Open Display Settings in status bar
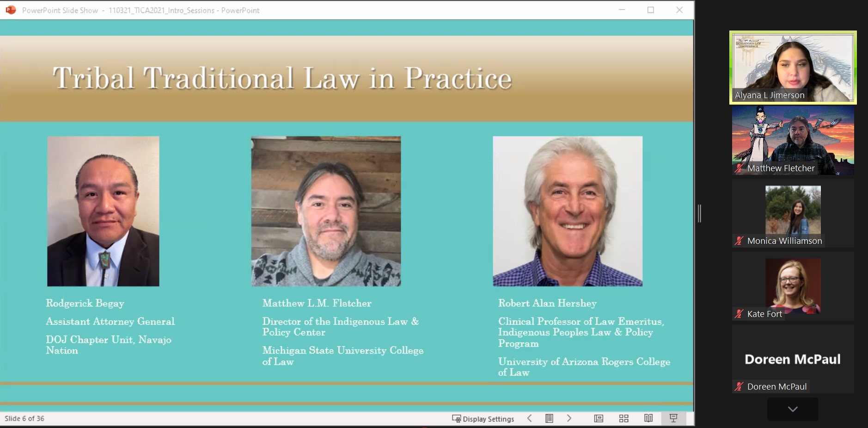868x428 pixels. coord(483,419)
